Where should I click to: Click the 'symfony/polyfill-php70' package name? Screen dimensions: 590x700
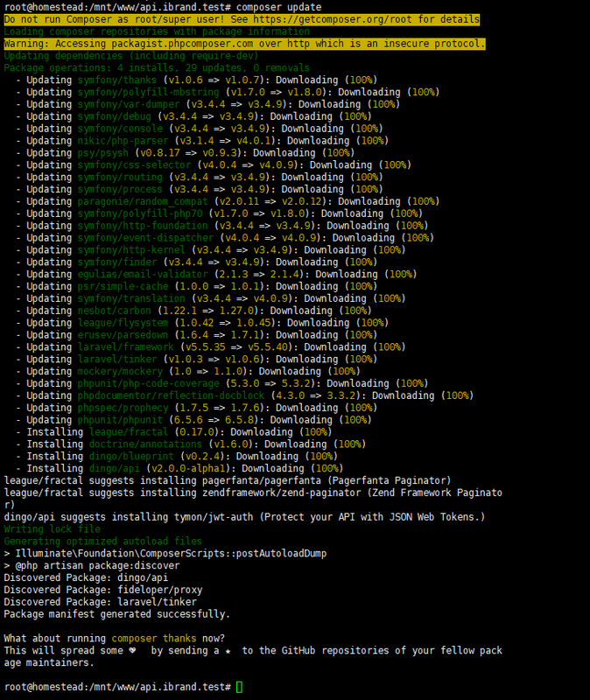coord(140,213)
